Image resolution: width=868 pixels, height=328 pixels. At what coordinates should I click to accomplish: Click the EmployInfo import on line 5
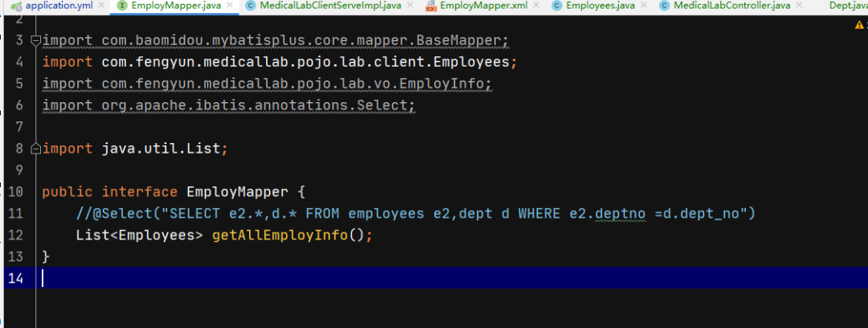coord(267,84)
